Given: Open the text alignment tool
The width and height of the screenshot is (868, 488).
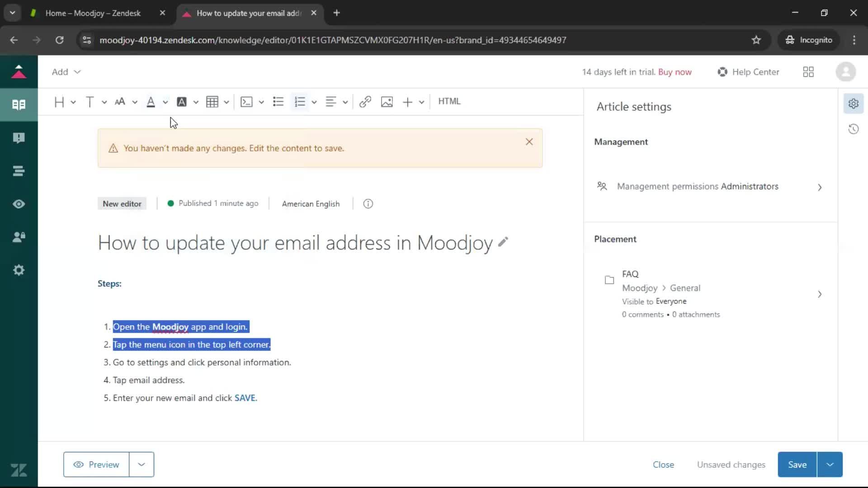Looking at the screenshot, I should click(331, 102).
